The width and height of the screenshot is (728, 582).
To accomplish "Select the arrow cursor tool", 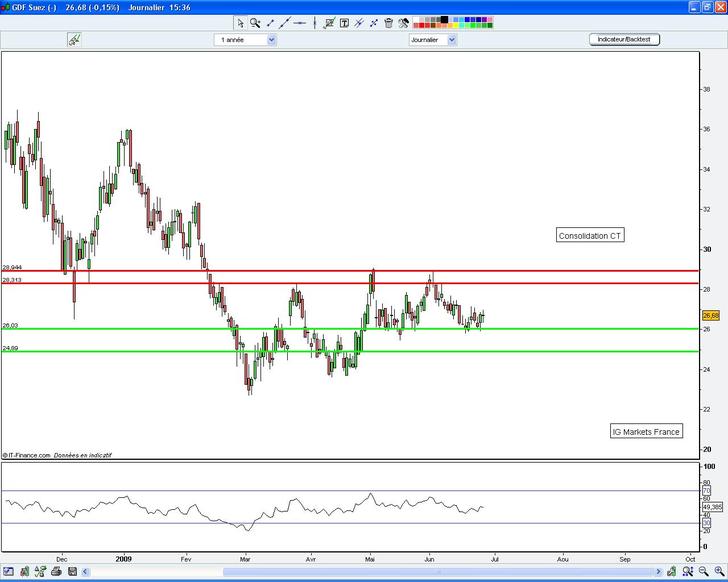I will 240,22.
